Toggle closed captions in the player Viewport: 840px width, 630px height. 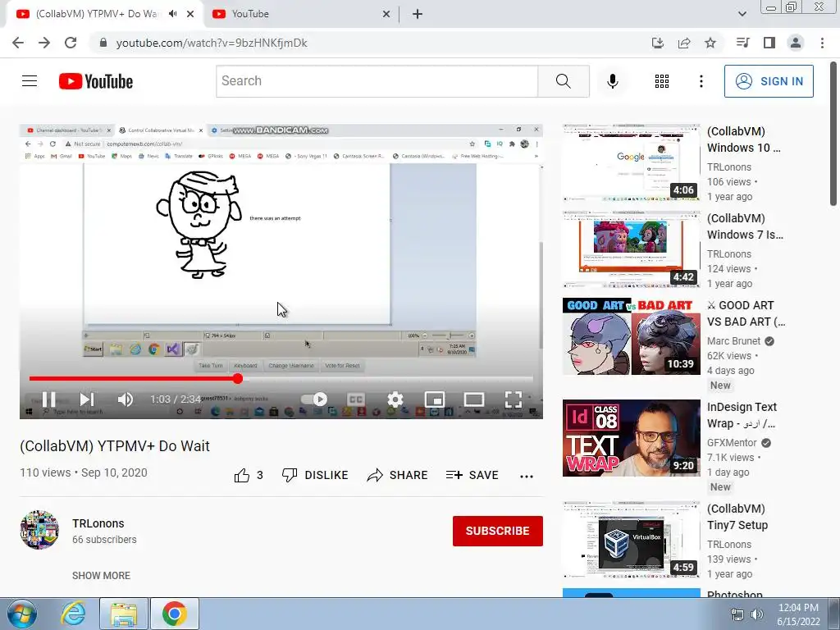[x=356, y=399]
